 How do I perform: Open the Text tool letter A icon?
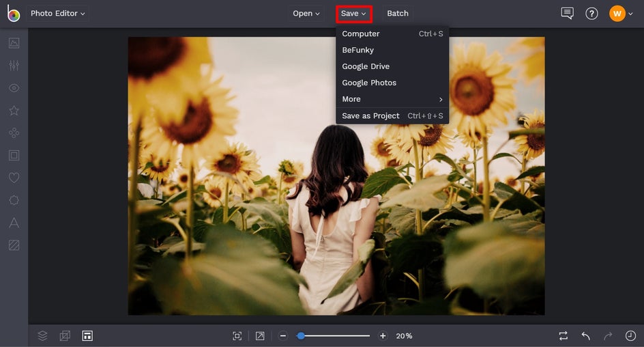[14, 223]
